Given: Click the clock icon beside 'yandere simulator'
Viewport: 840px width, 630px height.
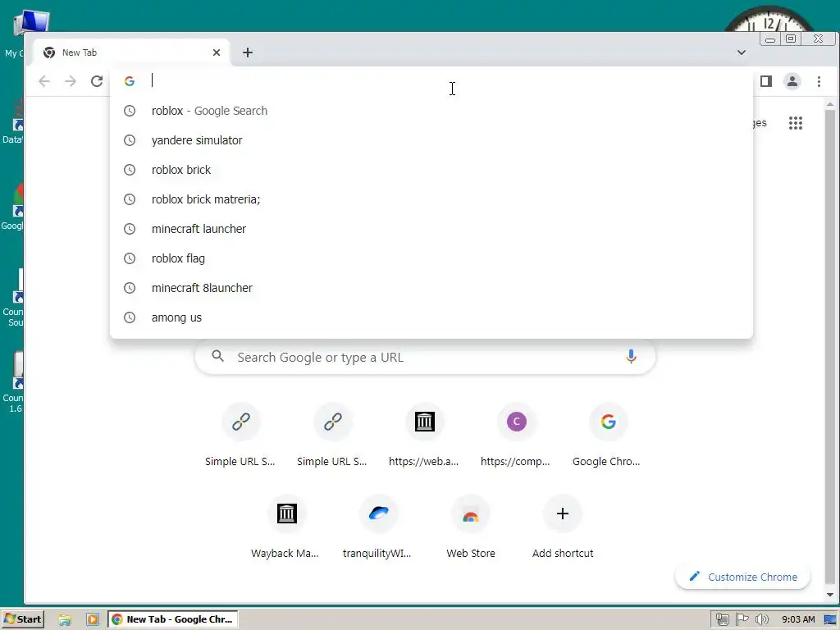Looking at the screenshot, I should tap(130, 140).
